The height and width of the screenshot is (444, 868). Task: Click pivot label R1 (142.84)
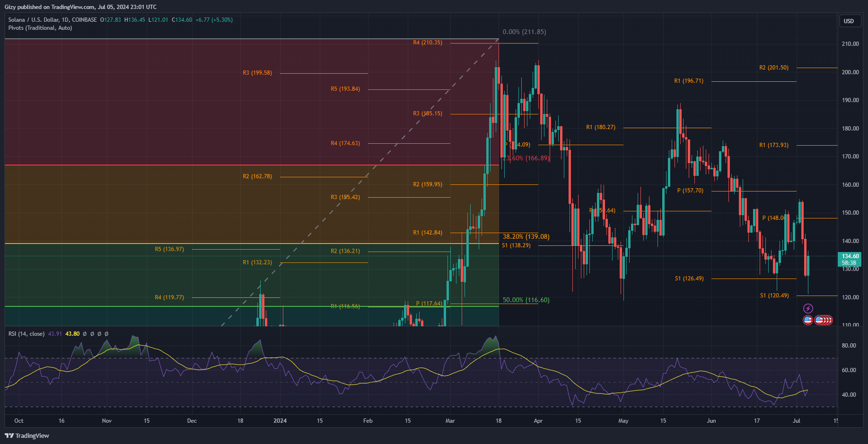click(x=428, y=233)
